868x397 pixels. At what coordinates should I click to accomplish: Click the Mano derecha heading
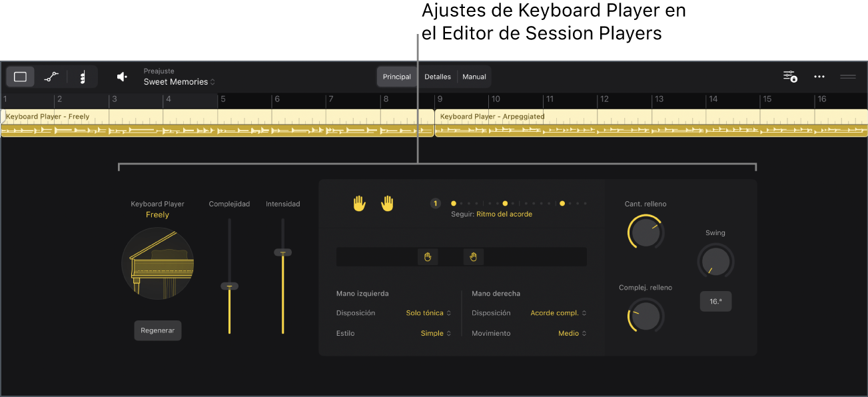pyautogui.click(x=496, y=293)
